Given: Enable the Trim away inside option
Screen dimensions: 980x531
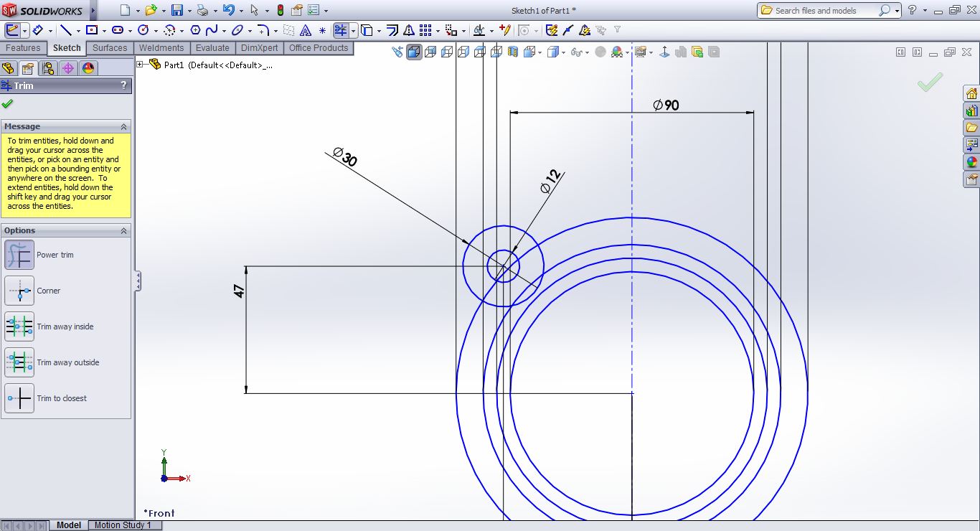Looking at the screenshot, I should [19, 326].
